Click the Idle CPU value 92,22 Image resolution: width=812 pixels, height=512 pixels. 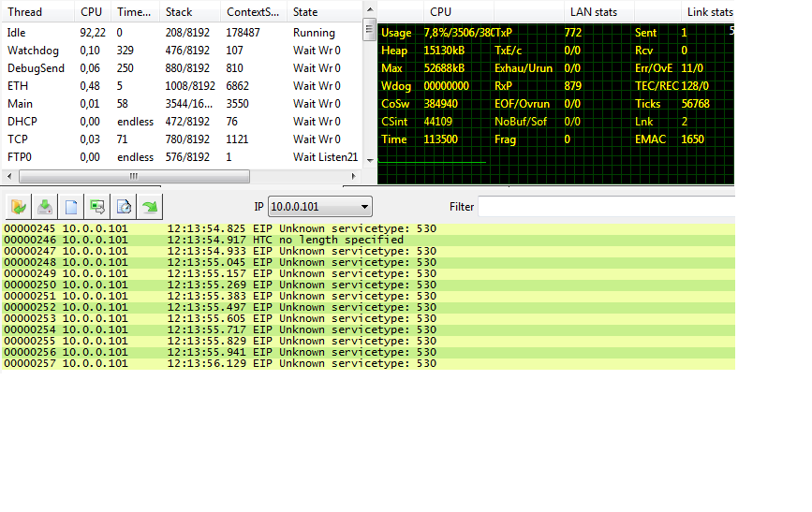[x=93, y=33]
